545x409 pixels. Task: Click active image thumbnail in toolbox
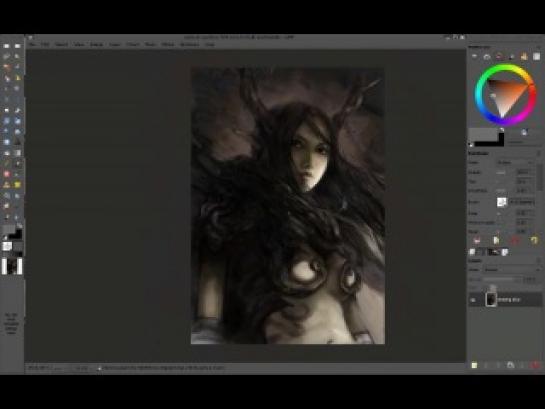pos(12,267)
